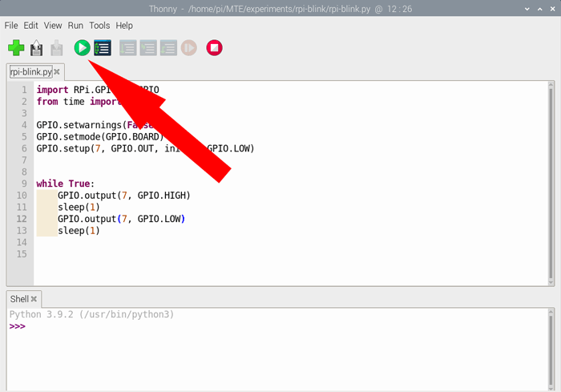Open the Edit menu
Image resolution: width=561 pixels, height=392 pixels.
[x=30, y=26]
